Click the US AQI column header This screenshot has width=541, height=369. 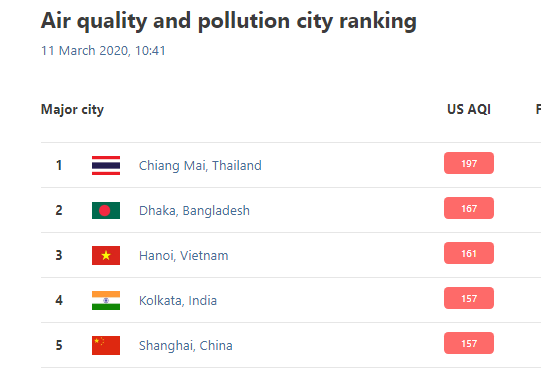point(469,109)
